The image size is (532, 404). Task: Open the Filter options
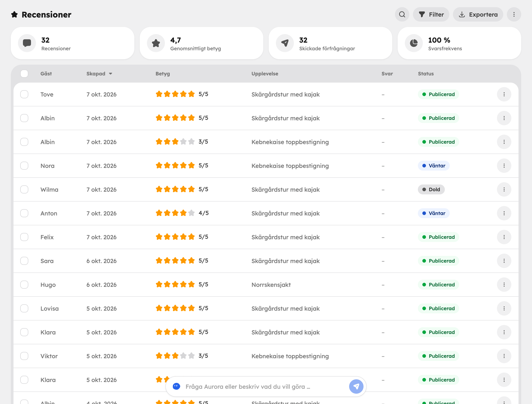431,14
